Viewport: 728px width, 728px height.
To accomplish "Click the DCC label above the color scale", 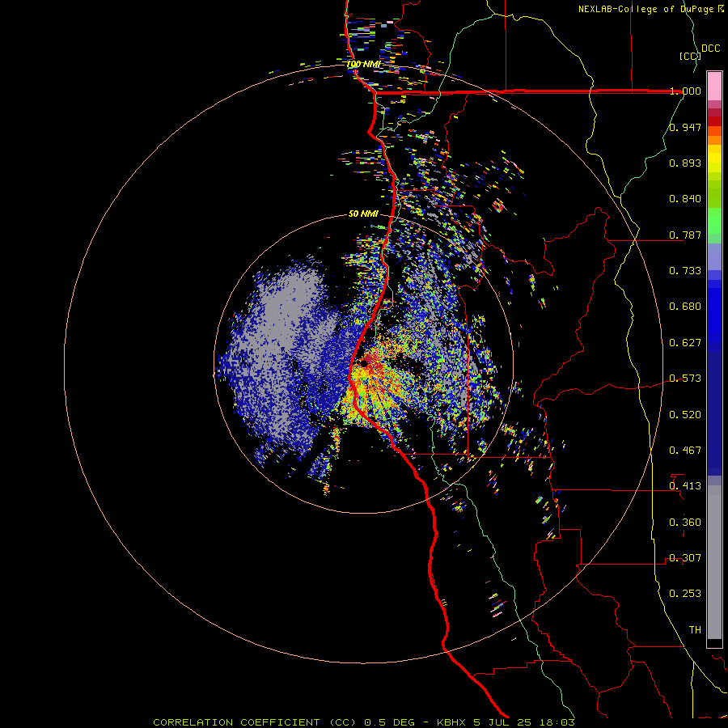I will pyautogui.click(x=710, y=49).
